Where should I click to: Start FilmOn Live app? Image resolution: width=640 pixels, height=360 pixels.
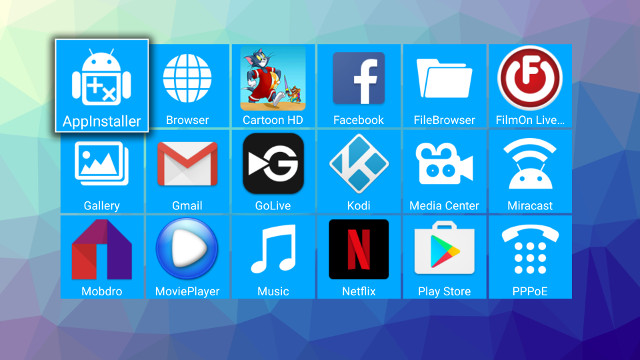coord(530,86)
